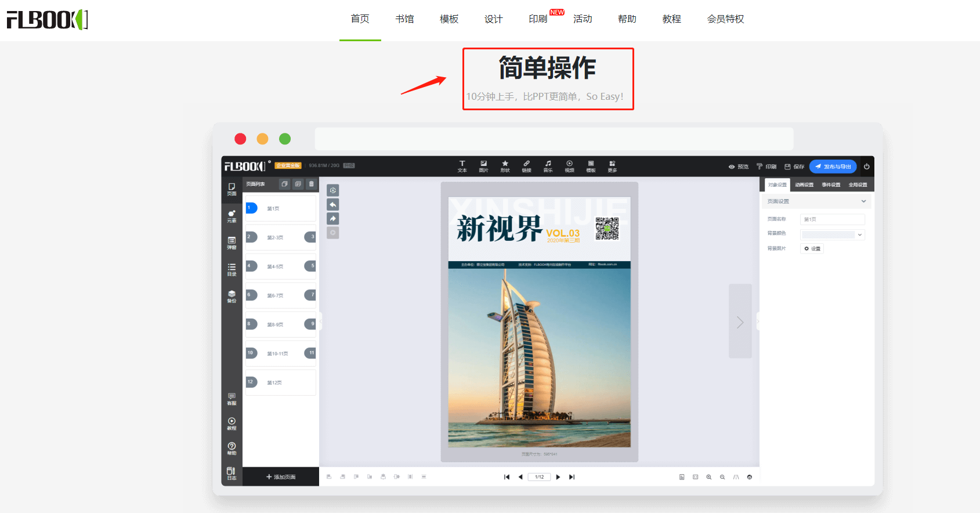Viewport: 980px width, 513px height.
Task: Select the 形状 shape star tool
Action: [505, 167]
